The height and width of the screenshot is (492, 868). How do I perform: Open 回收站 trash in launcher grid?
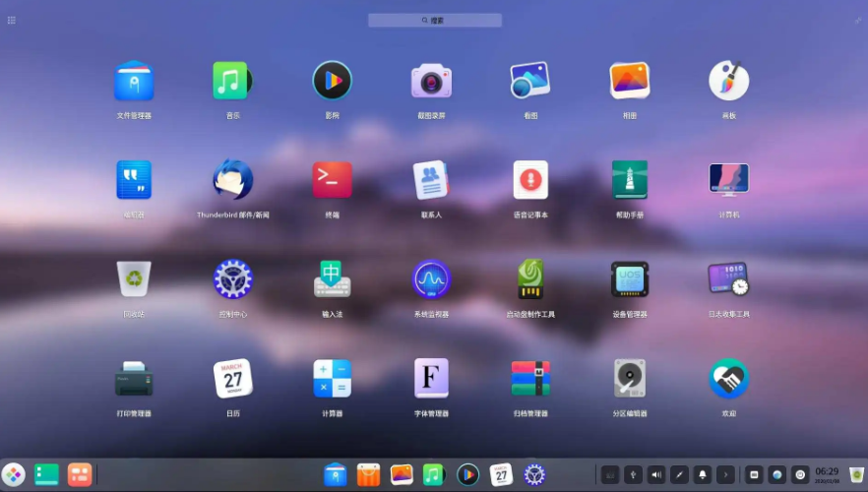pos(134,278)
